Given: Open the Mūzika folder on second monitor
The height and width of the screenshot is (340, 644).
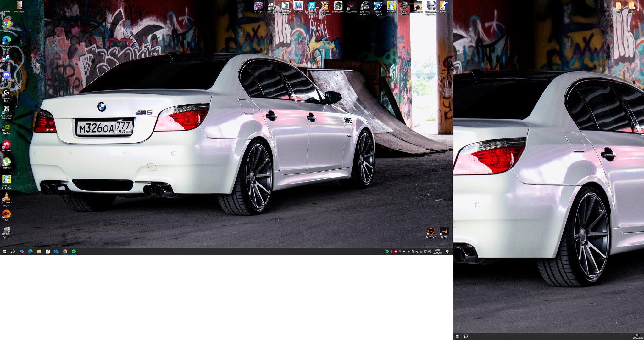Looking at the screenshot, I should tap(632, 7).
